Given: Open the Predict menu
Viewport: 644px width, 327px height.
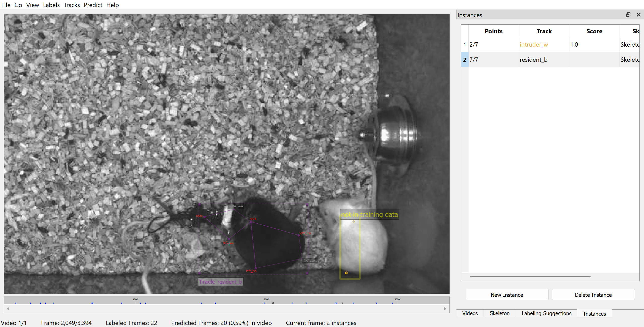Looking at the screenshot, I should pos(93,5).
